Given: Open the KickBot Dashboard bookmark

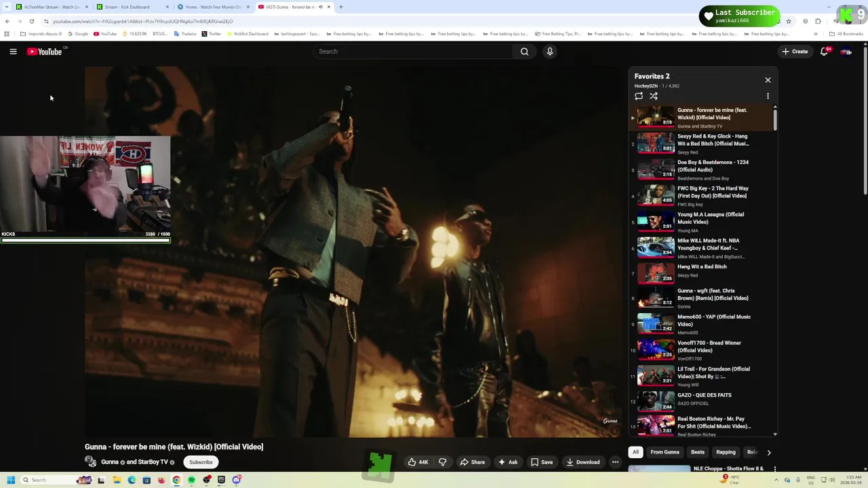Looking at the screenshot, I should [249, 34].
